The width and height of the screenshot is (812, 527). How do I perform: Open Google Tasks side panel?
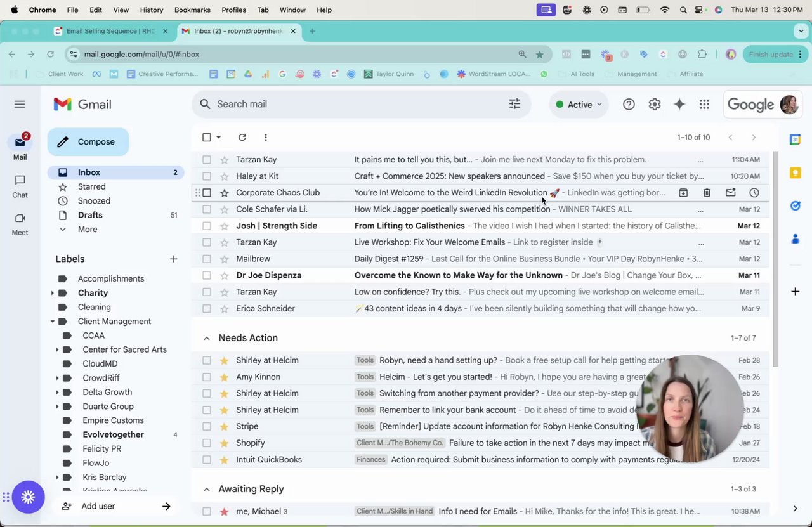(x=795, y=205)
